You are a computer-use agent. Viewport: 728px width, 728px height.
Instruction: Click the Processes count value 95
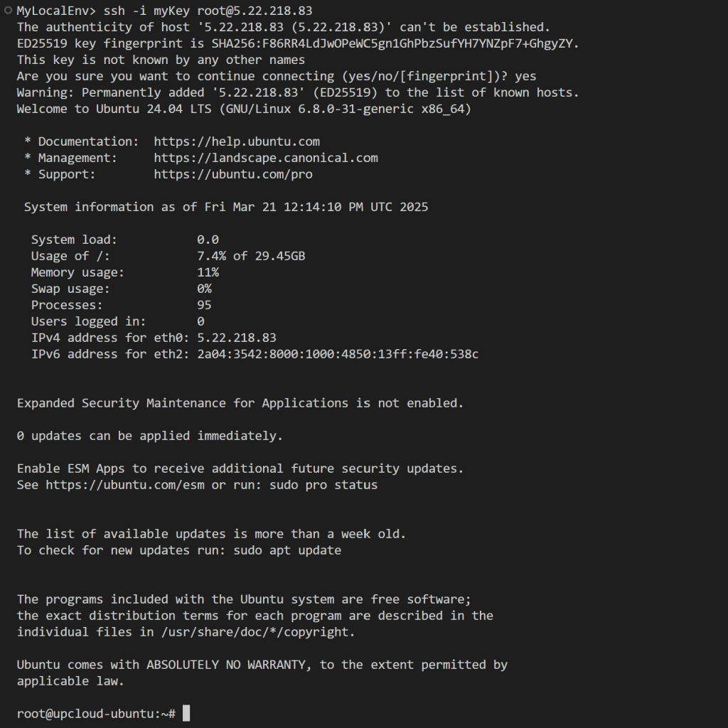pyautogui.click(x=204, y=305)
